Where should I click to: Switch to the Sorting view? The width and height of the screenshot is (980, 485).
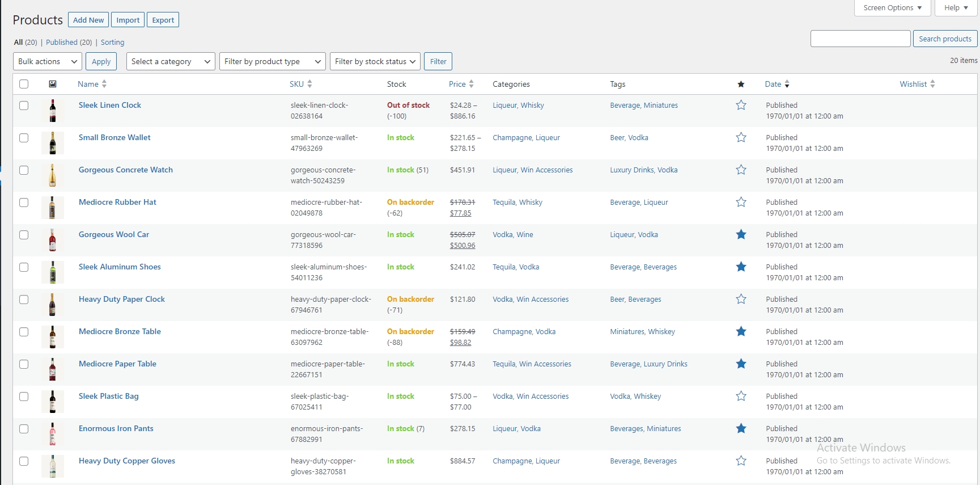tap(112, 43)
